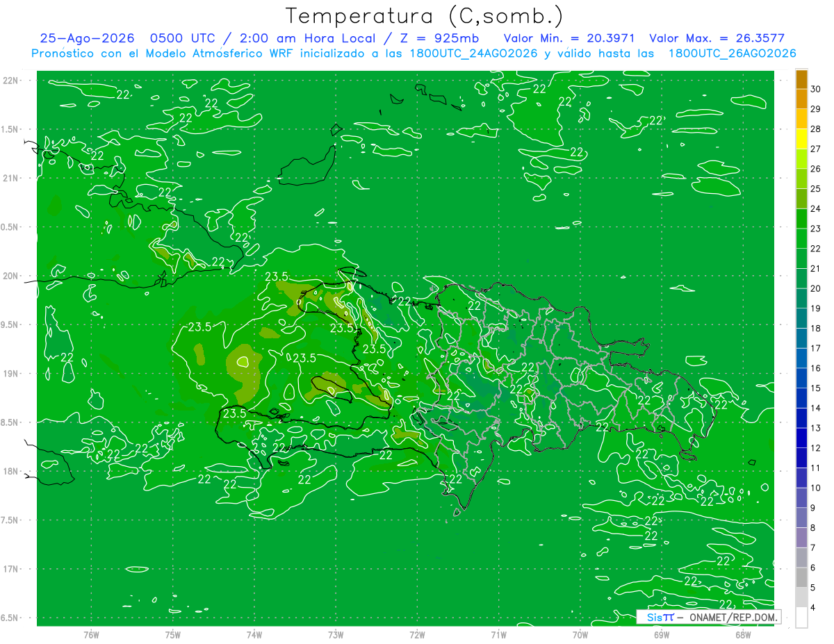Click the title 'Temperatura (C,somb.)'
The height and width of the screenshot is (644, 834).
(x=424, y=16)
